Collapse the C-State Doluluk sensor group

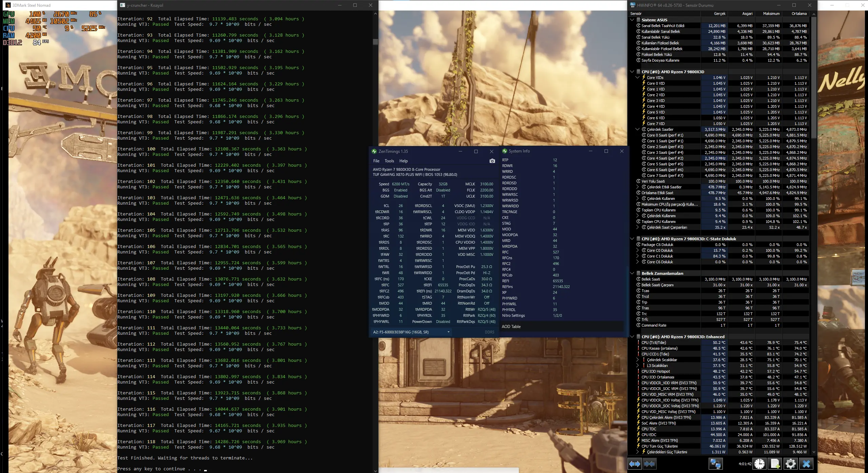coord(632,239)
